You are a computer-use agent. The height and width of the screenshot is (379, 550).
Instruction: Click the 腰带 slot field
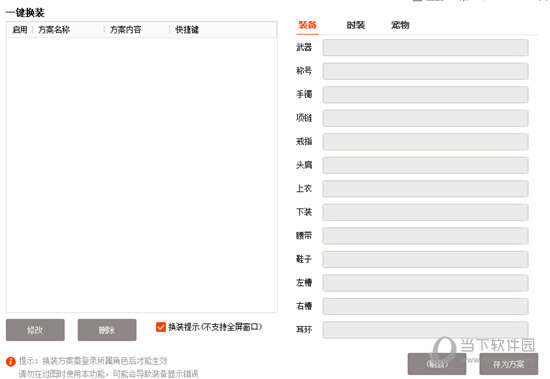click(425, 235)
